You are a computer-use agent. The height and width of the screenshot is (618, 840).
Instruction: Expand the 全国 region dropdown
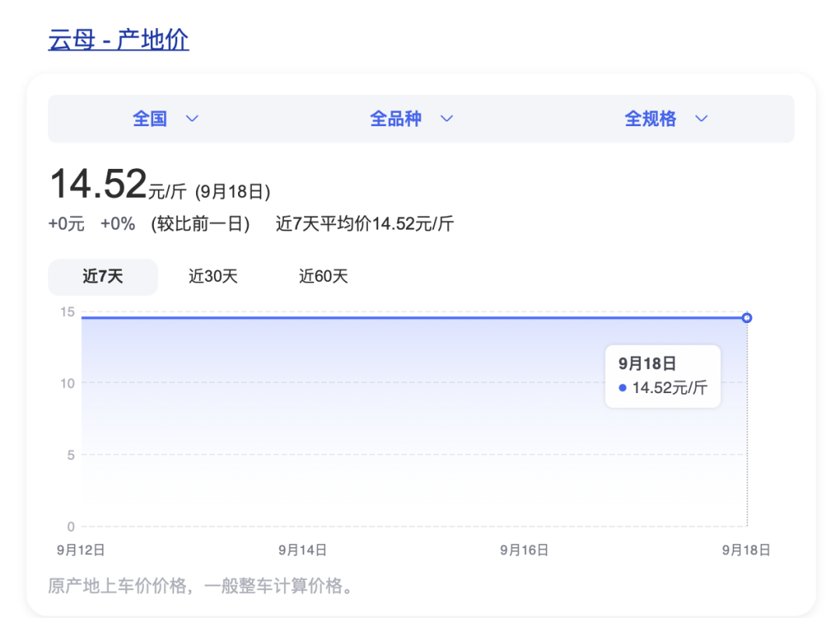(x=150, y=119)
